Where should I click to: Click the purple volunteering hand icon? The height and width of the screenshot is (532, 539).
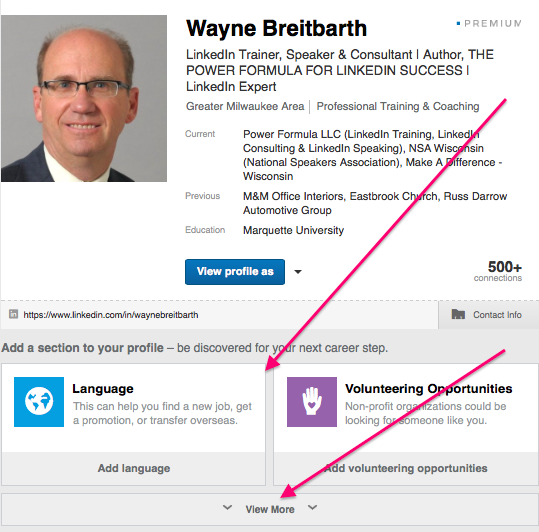click(312, 402)
